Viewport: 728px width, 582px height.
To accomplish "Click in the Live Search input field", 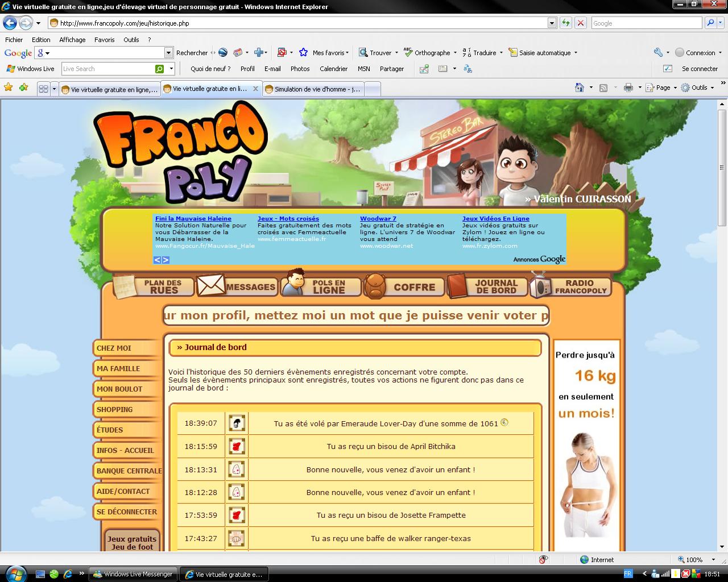I will pos(107,69).
